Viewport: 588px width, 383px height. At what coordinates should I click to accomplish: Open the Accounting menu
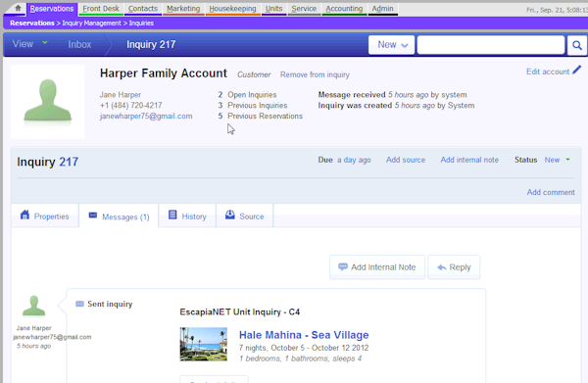tap(344, 9)
